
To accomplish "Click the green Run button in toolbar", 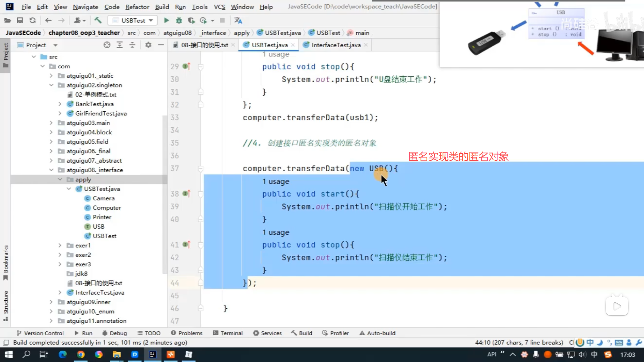I will coord(166,20).
